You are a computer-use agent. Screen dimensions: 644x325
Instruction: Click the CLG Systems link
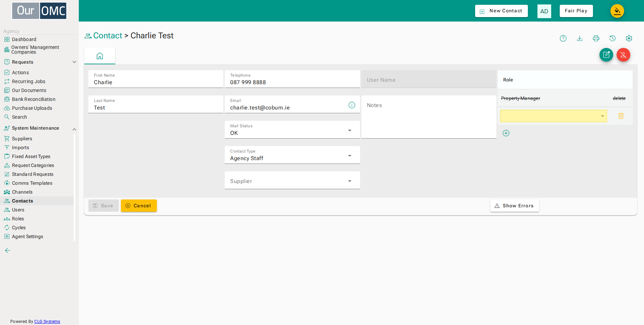(x=47, y=322)
